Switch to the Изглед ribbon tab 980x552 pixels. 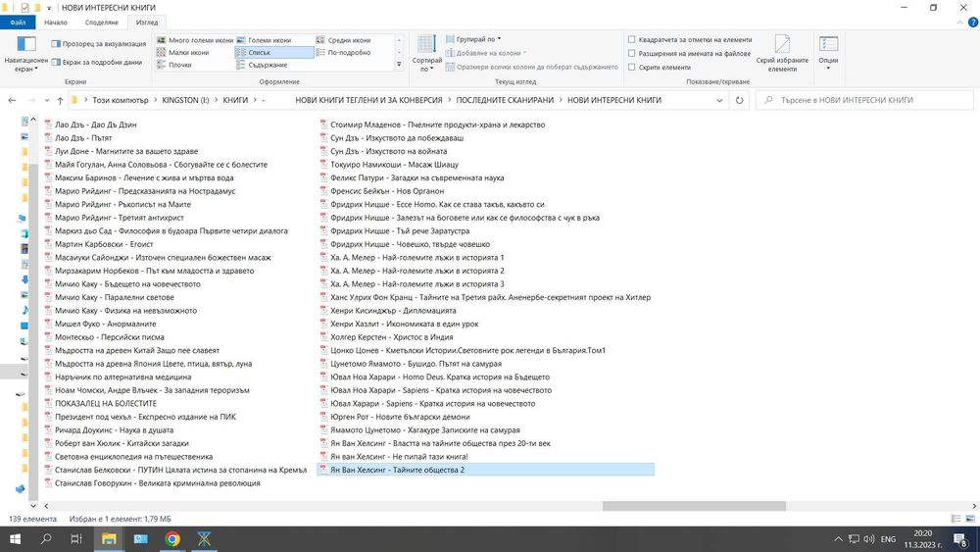147,22
